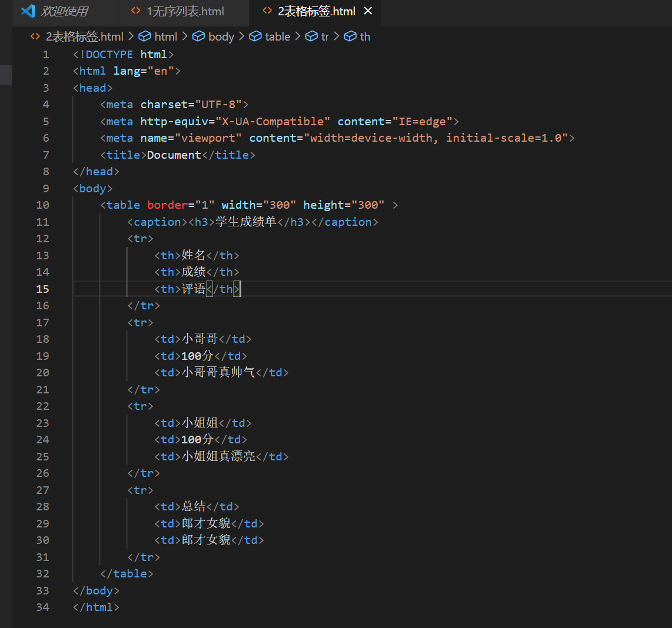672x628 pixels.
Task: Click the opening body tag on line 9
Action: click(92, 189)
